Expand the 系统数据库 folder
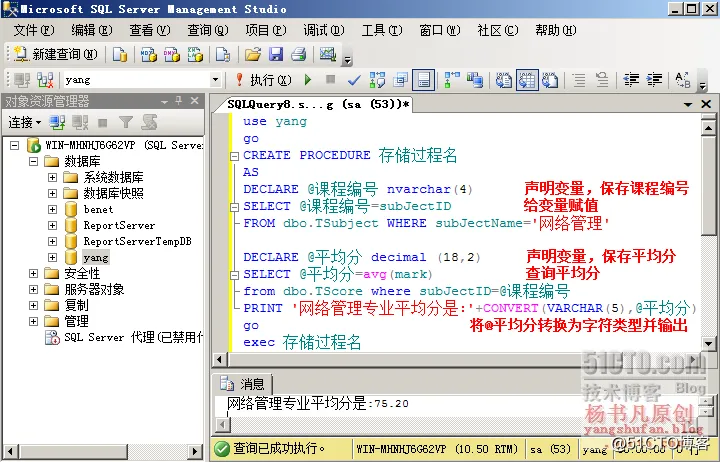Viewport: 720px width, 462px height. [x=52, y=177]
